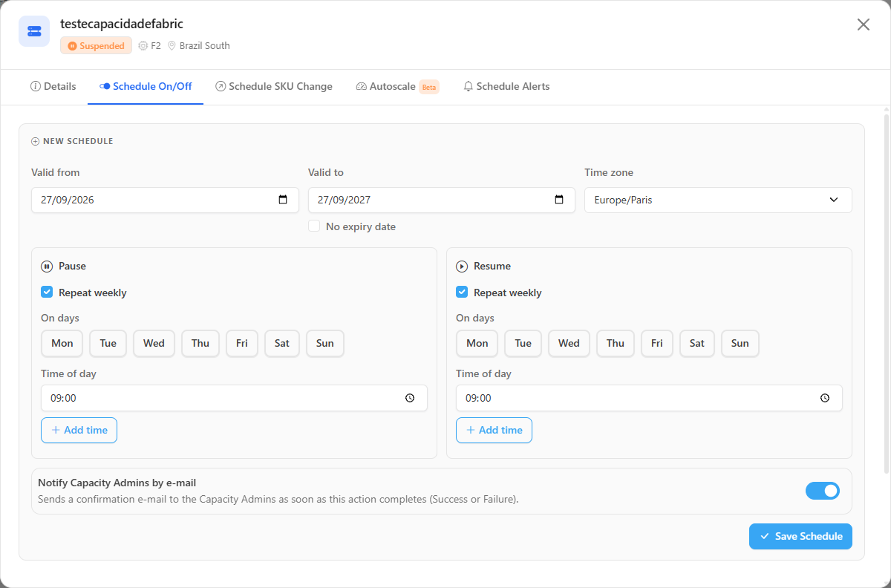The width and height of the screenshot is (891, 588).
Task: Go to the Autoscale tab
Action: 397,86
